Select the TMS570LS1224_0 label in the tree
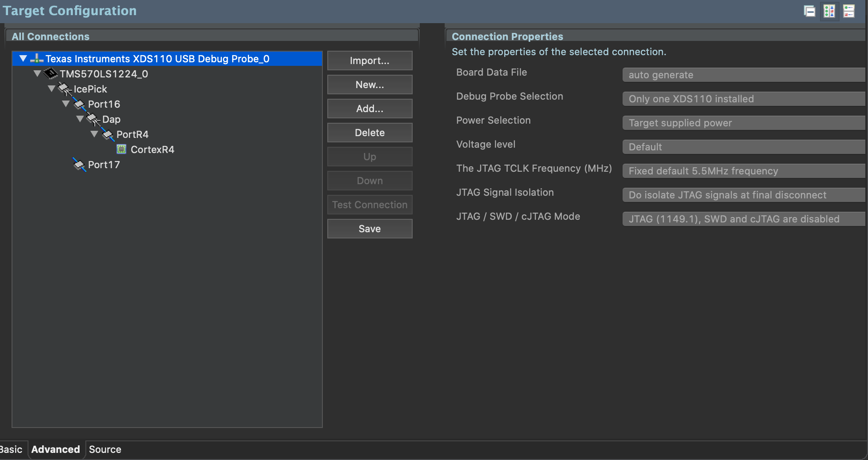This screenshot has width=868, height=460. tap(104, 74)
